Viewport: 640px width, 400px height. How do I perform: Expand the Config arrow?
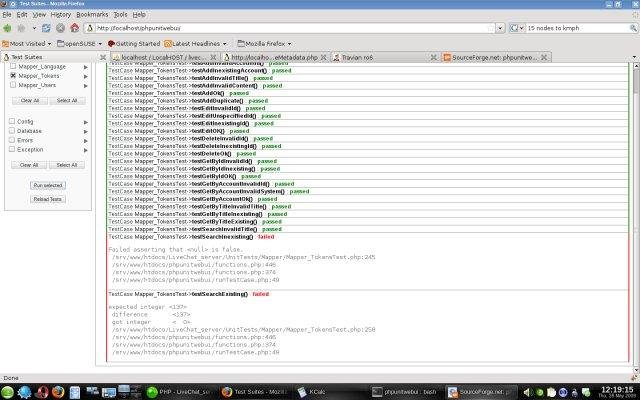86,122
